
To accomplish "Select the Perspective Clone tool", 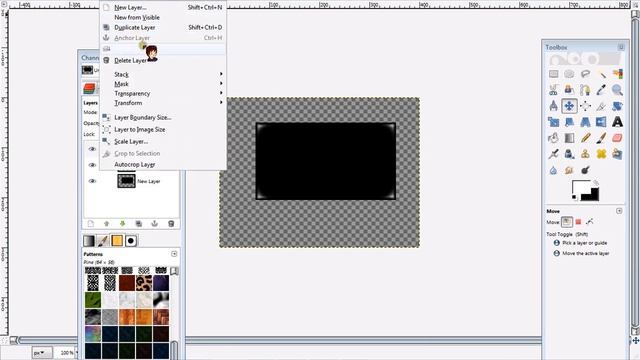I will (x=617, y=154).
